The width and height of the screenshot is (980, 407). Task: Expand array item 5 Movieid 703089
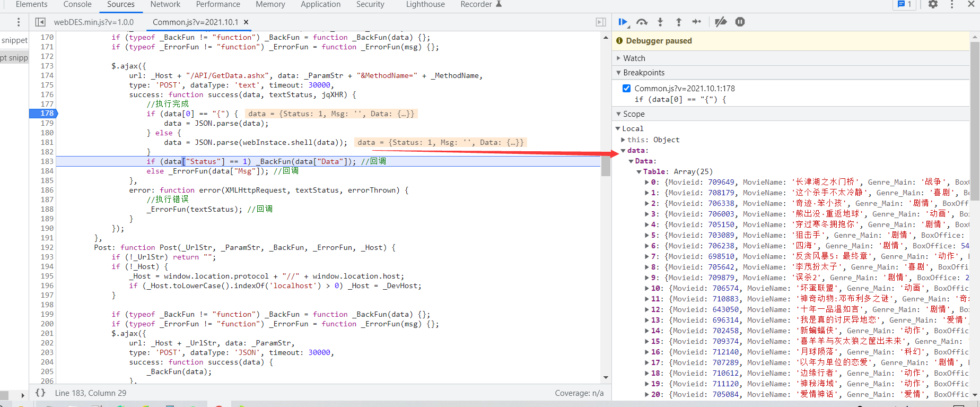click(647, 235)
